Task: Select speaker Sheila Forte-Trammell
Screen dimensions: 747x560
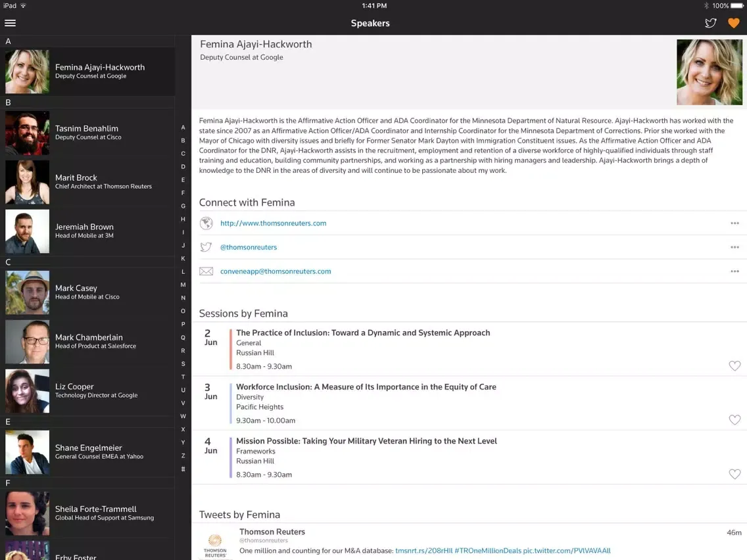Action: tap(87, 513)
